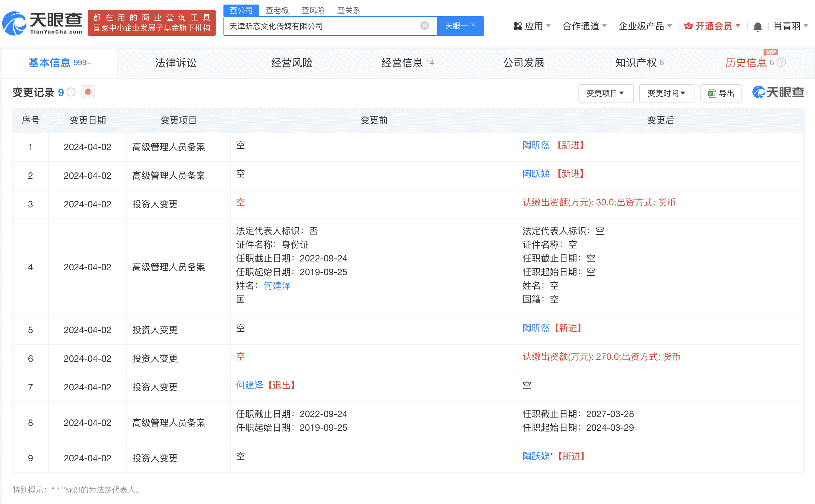Click the VIP badge above 历史信息
This screenshot has width=815, height=504.
[x=771, y=52]
